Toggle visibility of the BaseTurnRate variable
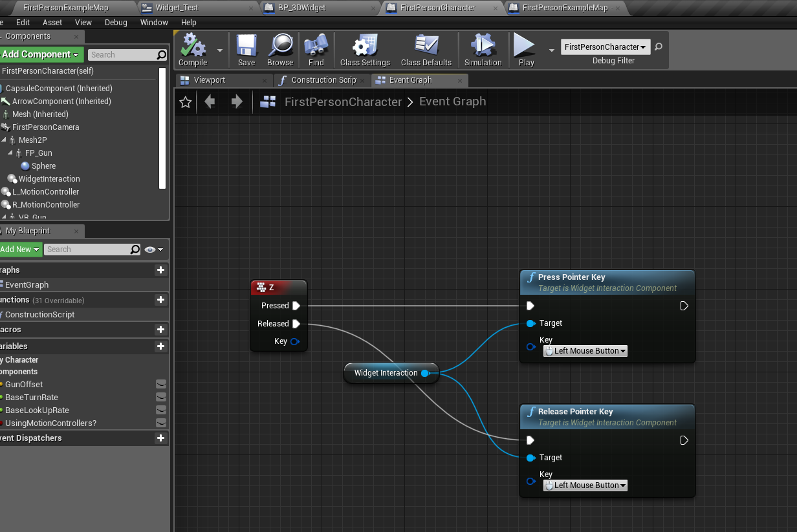The width and height of the screenshot is (797, 532). (x=160, y=397)
